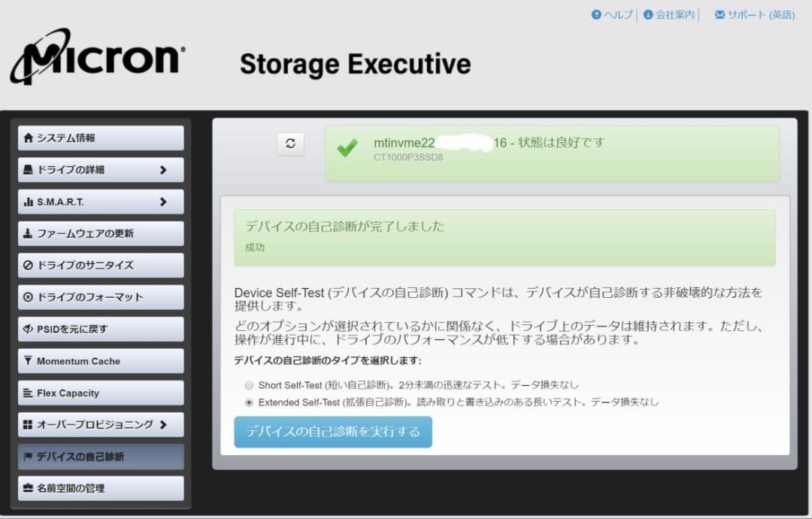Viewport: 812px width, 519px height.
Task: Click the Momentum Cache filter icon
Action: (29, 361)
